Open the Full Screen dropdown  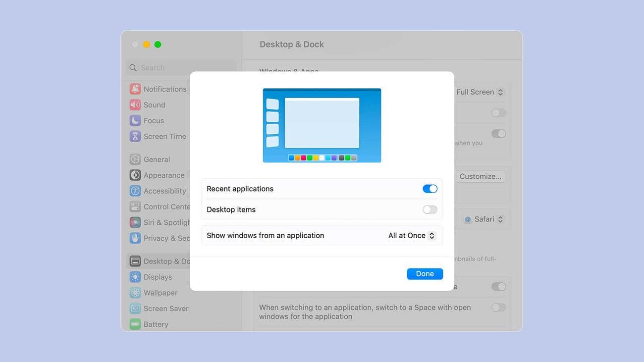click(x=480, y=92)
